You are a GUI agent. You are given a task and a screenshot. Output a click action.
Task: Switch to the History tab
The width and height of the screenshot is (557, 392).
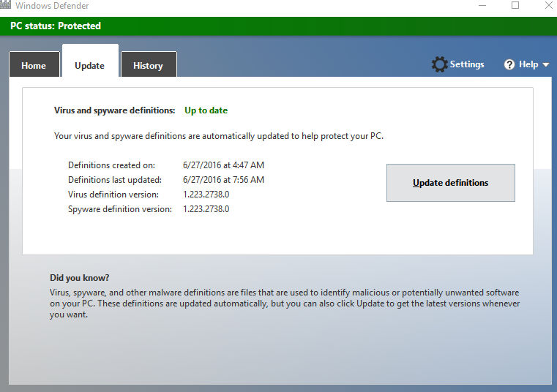tap(149, 64)
